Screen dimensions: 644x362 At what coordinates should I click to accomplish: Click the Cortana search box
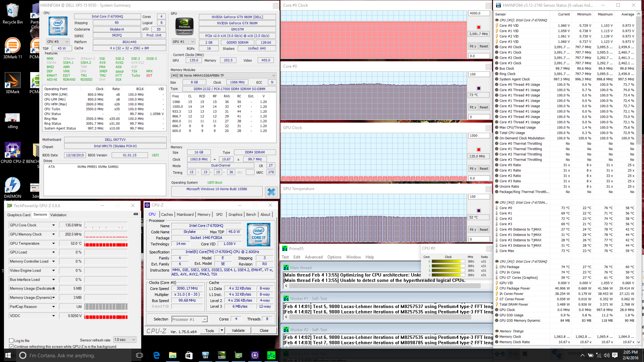[74, 355]
